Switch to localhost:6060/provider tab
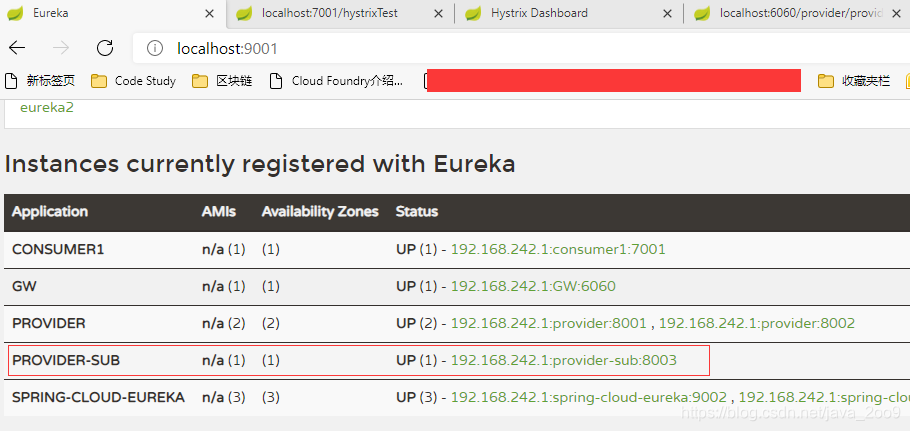This screenshot has width=910, height=431. [x=798, y=13]
